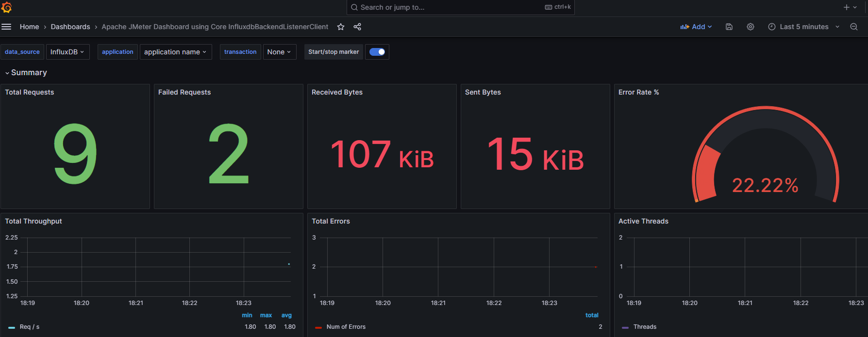868x337 pixels.
Task: Click the 15 KiB sent value
Action: coord(535,155)
